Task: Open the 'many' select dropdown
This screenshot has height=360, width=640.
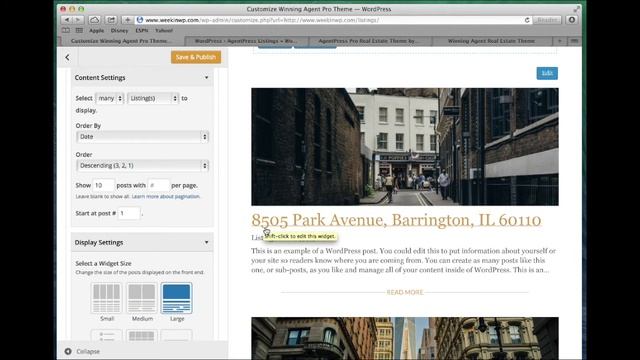Action: [x=109, y=98]
